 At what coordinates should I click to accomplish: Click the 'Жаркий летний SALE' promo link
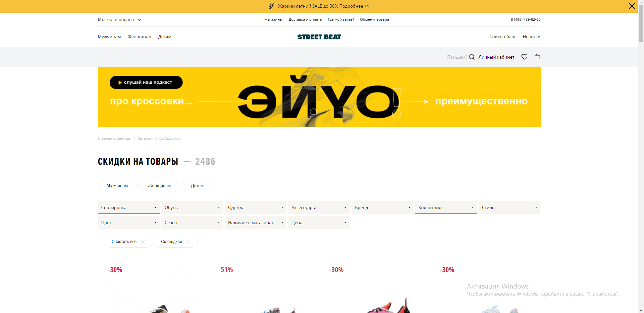pyautogui.click(x=324, y=6)
